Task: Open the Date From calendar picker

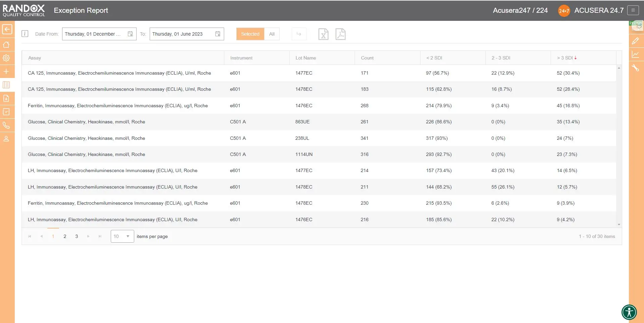Action: [x=130, y=34]
